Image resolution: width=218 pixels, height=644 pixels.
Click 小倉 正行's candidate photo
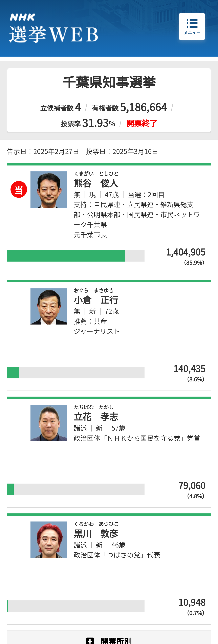point(49,306)
